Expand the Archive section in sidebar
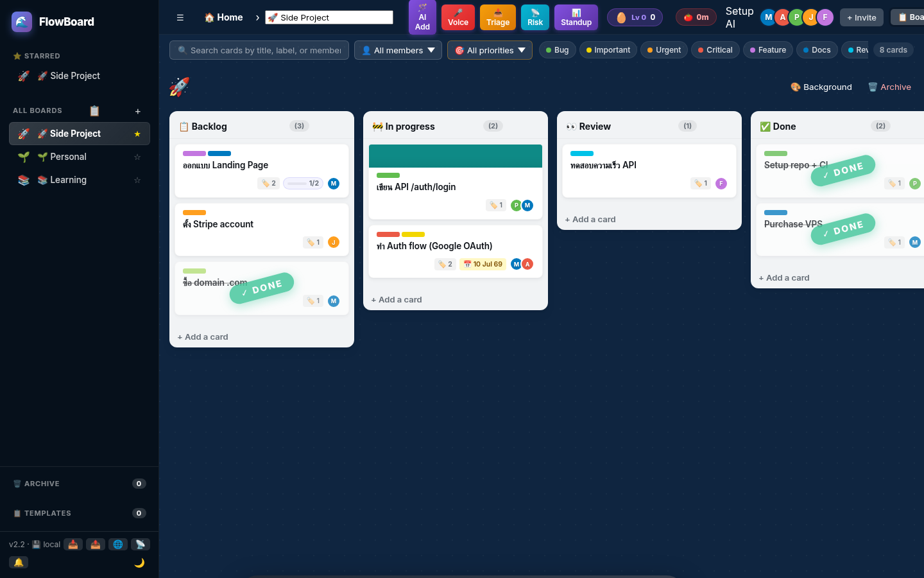 (x=80, y=484)
